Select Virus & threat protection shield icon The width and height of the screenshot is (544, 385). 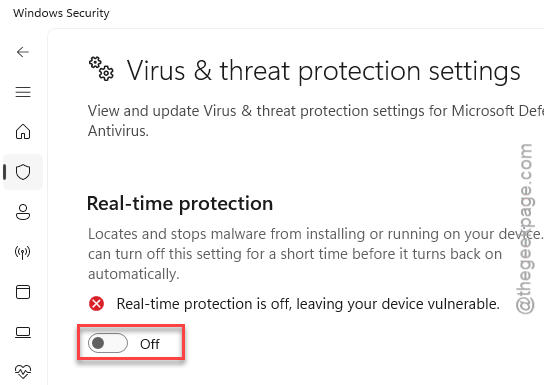[x=23, y=172]
